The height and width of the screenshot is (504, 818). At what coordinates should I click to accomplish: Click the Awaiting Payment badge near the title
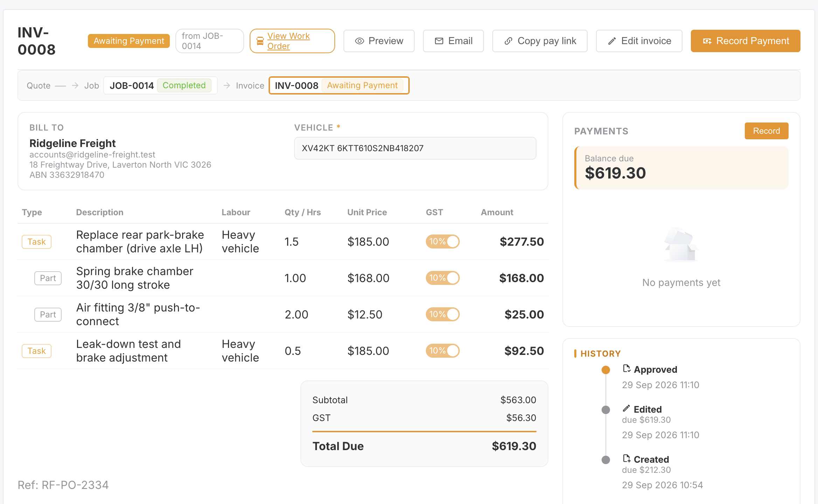(x=129, y=41)
